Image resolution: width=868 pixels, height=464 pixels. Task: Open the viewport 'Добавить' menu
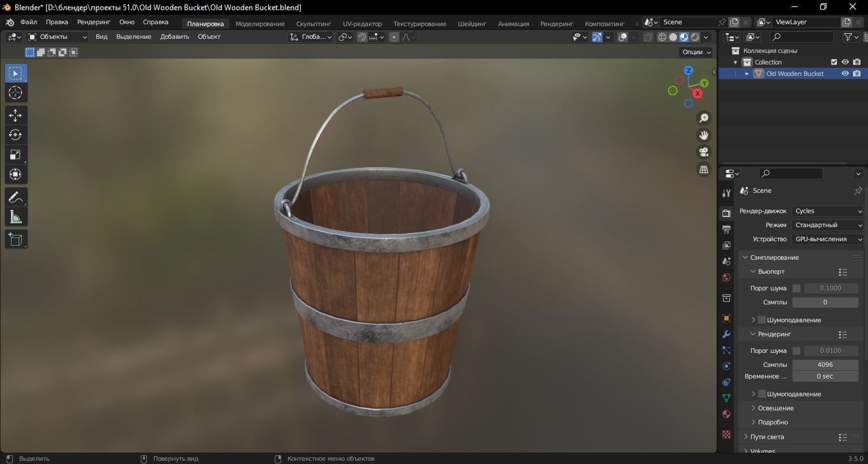click(x=175, y=37)
